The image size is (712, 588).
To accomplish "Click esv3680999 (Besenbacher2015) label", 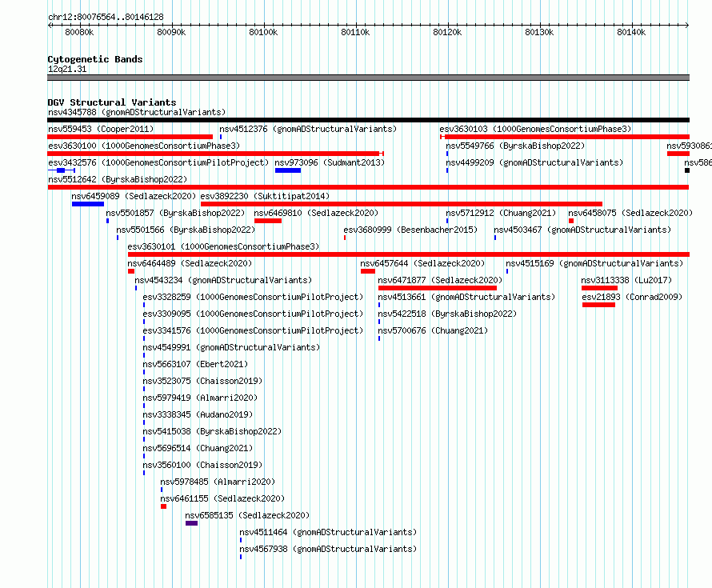I will tap(411, 230).
